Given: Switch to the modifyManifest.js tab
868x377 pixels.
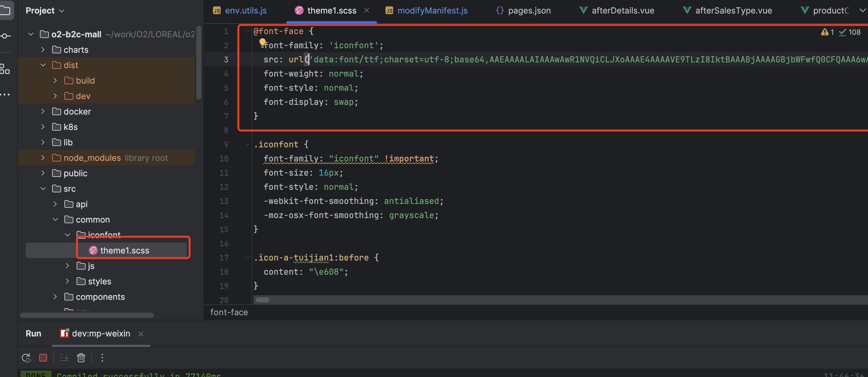Looking at the screenshot, I should pos(427,10).
